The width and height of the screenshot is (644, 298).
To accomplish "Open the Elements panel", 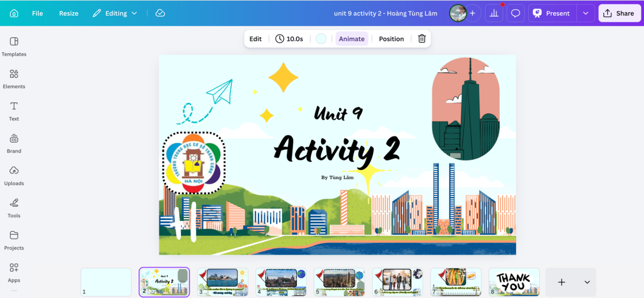I will (x=14, y=78).
